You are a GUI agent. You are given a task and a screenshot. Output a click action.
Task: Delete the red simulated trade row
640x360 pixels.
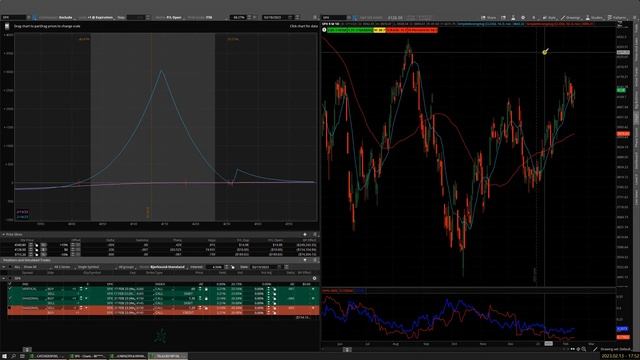tap(313, 308)
